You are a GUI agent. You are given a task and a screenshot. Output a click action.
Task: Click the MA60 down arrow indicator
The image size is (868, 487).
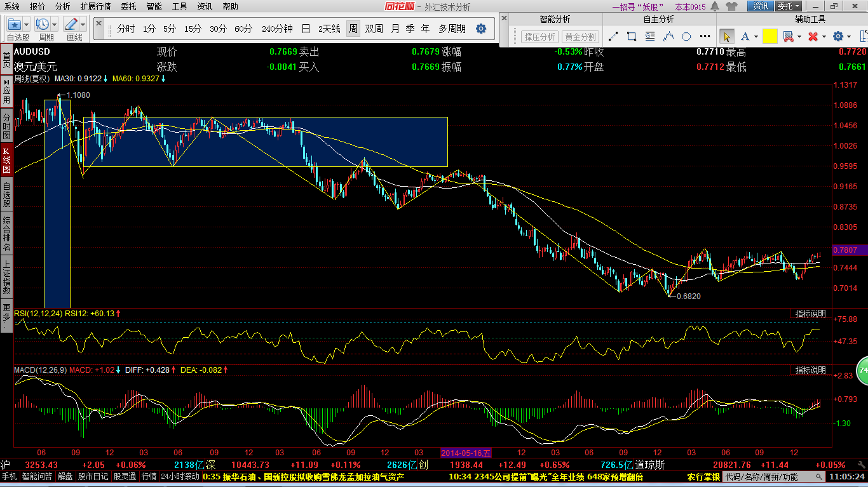163,79
